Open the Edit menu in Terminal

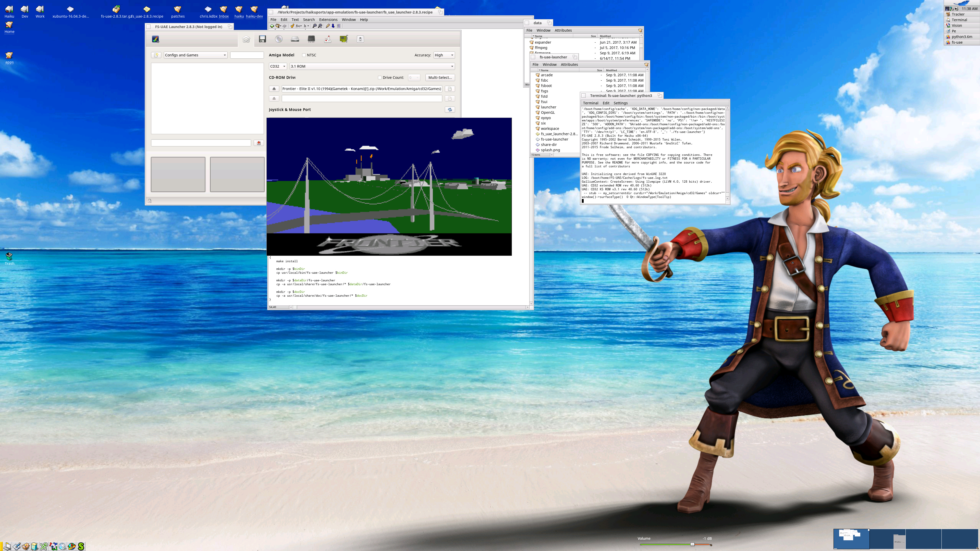606,103
